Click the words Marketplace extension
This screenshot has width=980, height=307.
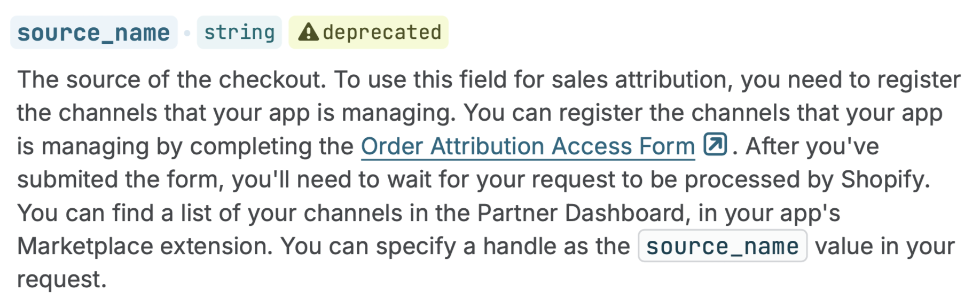144,246
